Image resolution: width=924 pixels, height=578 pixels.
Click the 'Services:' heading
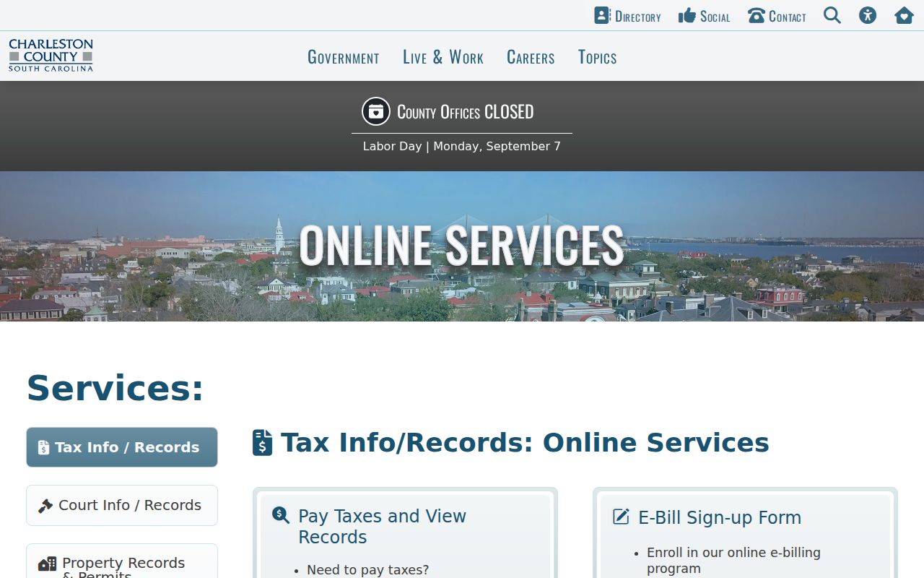coord(115,388)
